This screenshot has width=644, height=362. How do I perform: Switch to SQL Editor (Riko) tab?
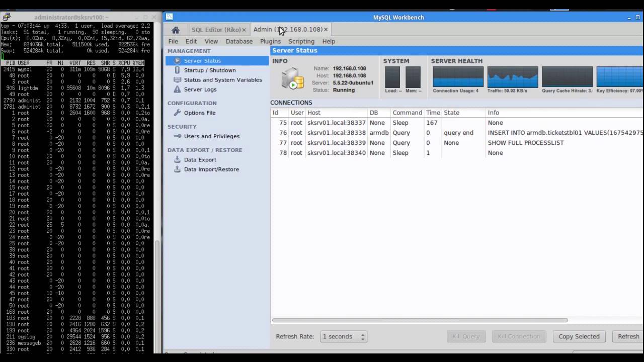point(216,30)
